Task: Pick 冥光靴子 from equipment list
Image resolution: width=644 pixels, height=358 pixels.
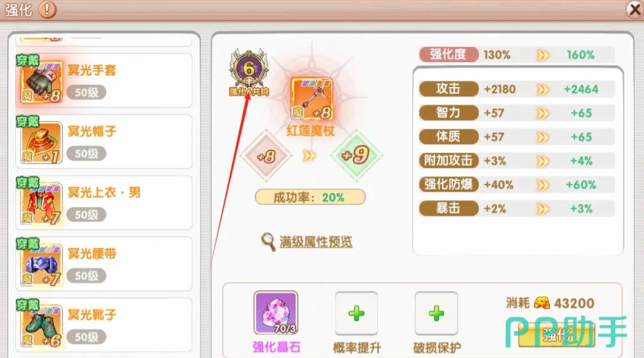Action: [104, 325]
